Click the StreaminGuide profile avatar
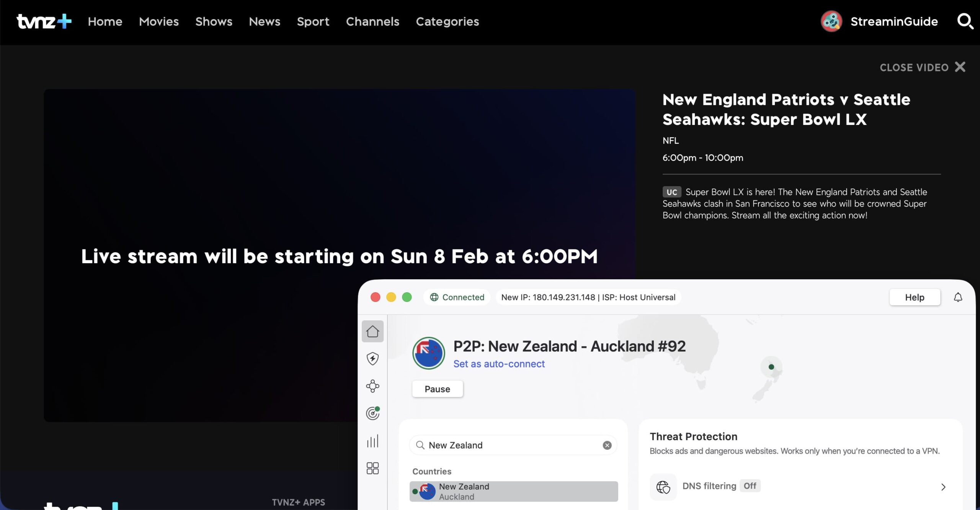 point(831,21)
